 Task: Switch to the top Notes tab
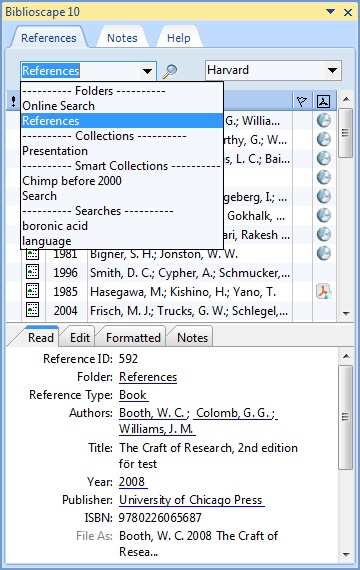pyautogui.click(x=122, y=38)
